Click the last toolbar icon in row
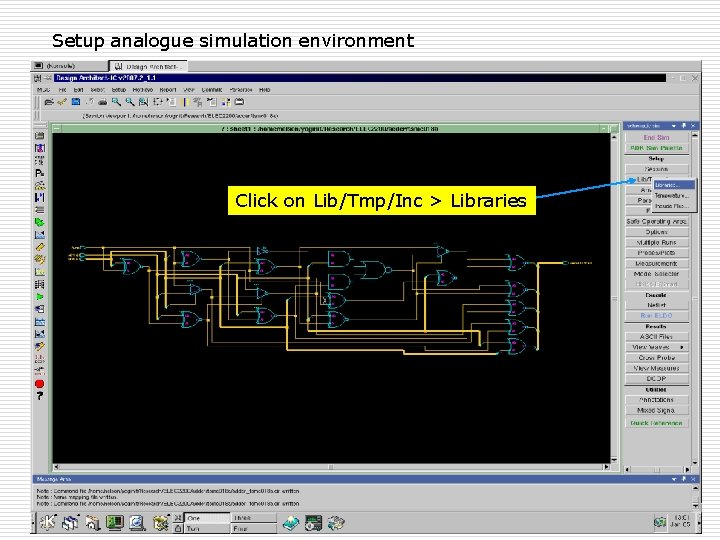Image resolution: width=720 pixels, height=540 pixels. [x=239, y=102]
